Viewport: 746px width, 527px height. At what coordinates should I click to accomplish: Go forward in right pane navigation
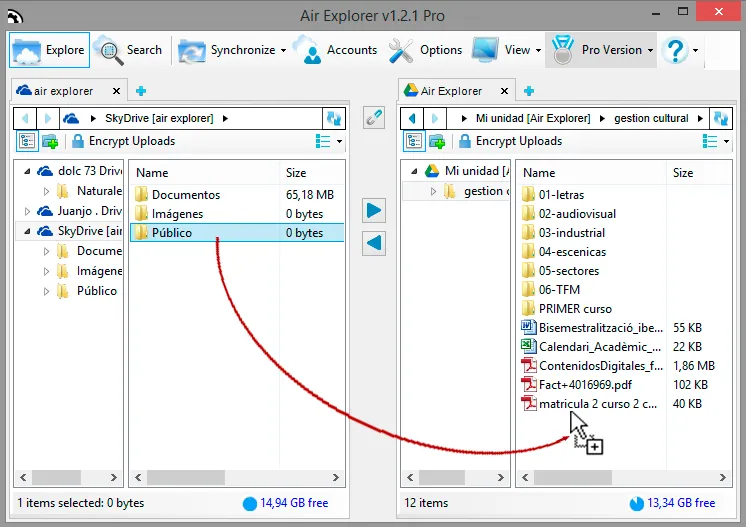point(434,118)
